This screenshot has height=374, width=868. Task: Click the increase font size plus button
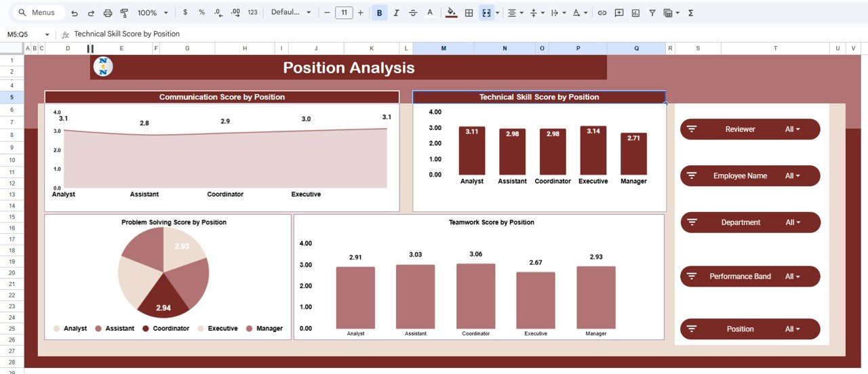360,13
